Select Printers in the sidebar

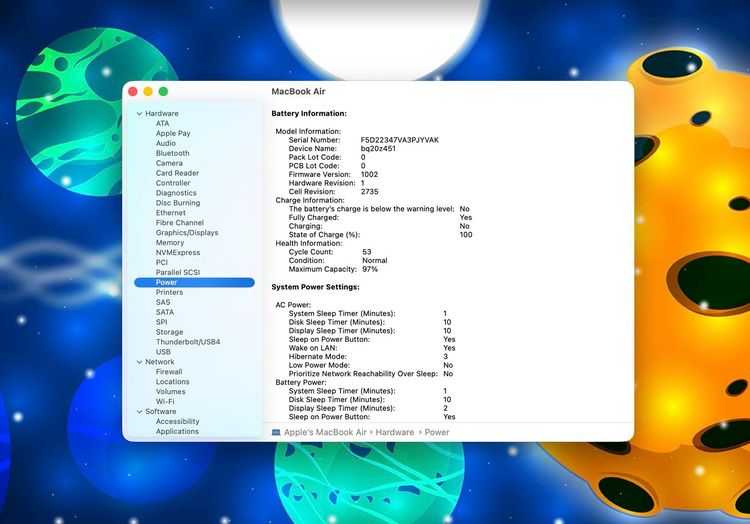(x=169, y=292)
